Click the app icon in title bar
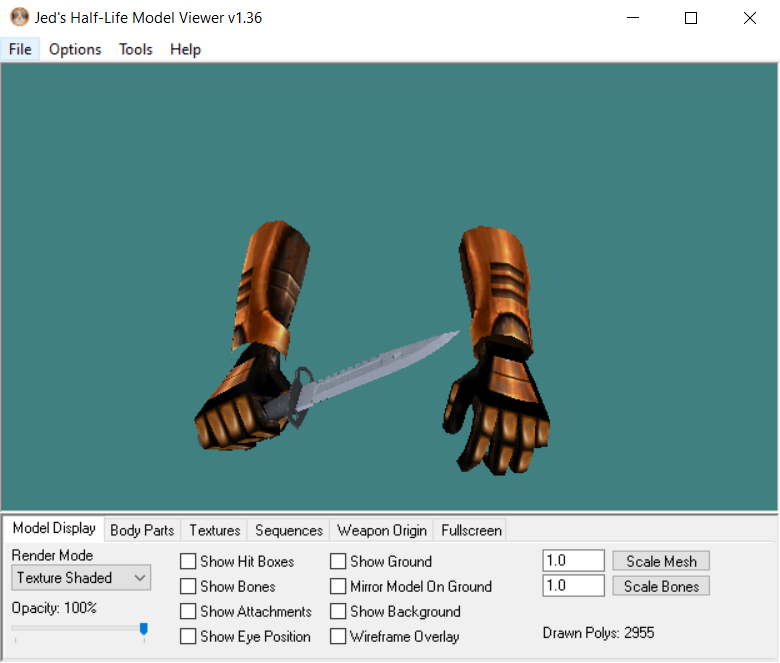Image resolution: width=780 pixels, height=663 pixels. coord(19,18)
